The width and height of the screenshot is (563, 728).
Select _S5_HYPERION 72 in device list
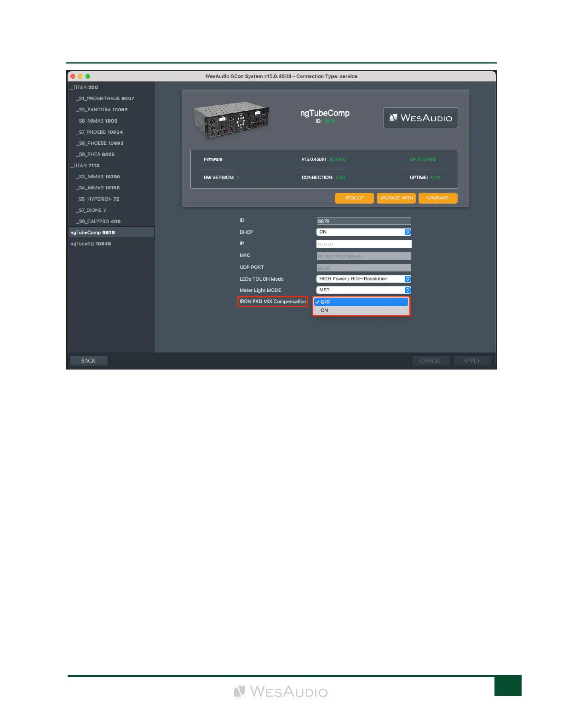tap(99, 199)
